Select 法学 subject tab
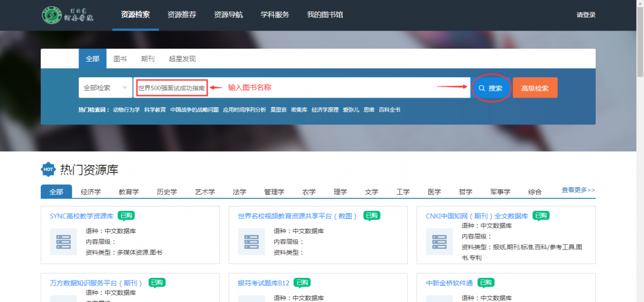The image size is (644, 302). pyautogui.click(x=240, y=191)
